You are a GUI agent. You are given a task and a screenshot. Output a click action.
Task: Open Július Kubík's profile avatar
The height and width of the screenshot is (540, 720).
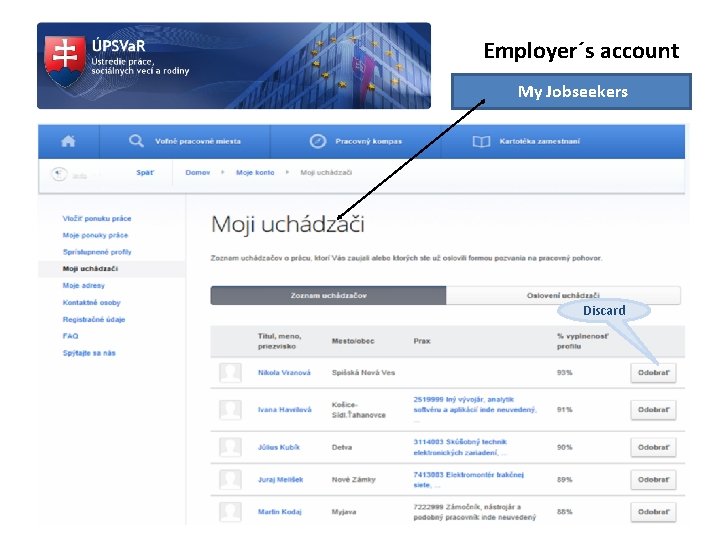231,447
